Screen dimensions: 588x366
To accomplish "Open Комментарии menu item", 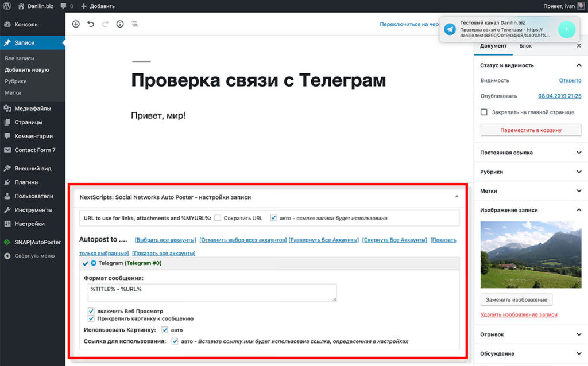I will [x=33, y=136].
